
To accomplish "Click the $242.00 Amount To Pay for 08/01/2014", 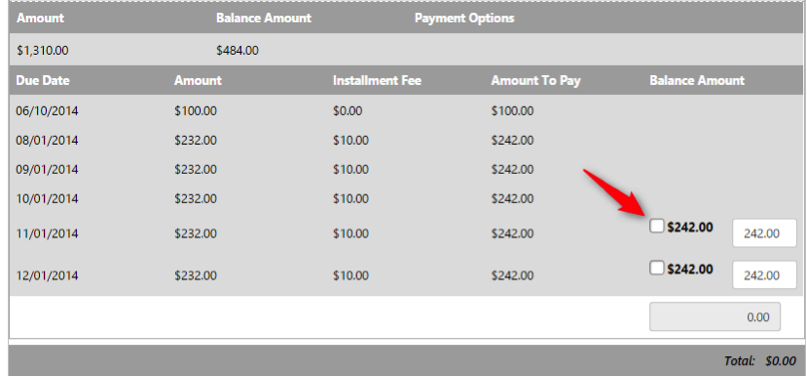I will click(x=512, y=140).
